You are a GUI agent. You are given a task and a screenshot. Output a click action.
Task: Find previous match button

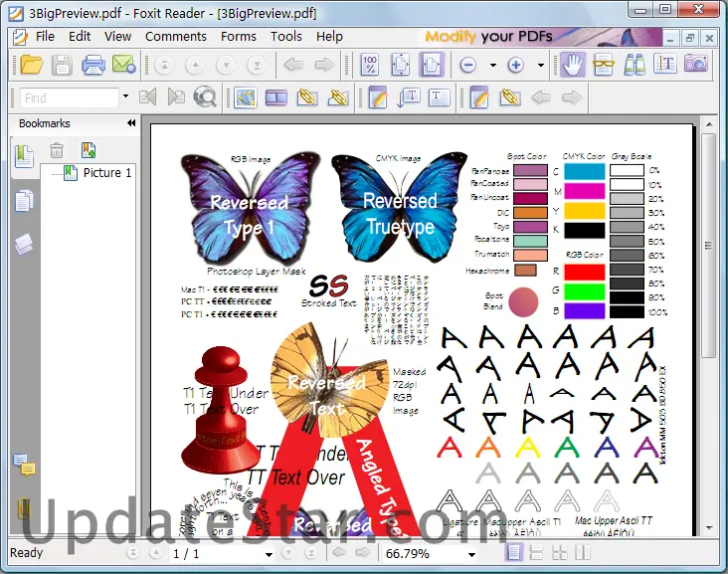pos(147,97)
